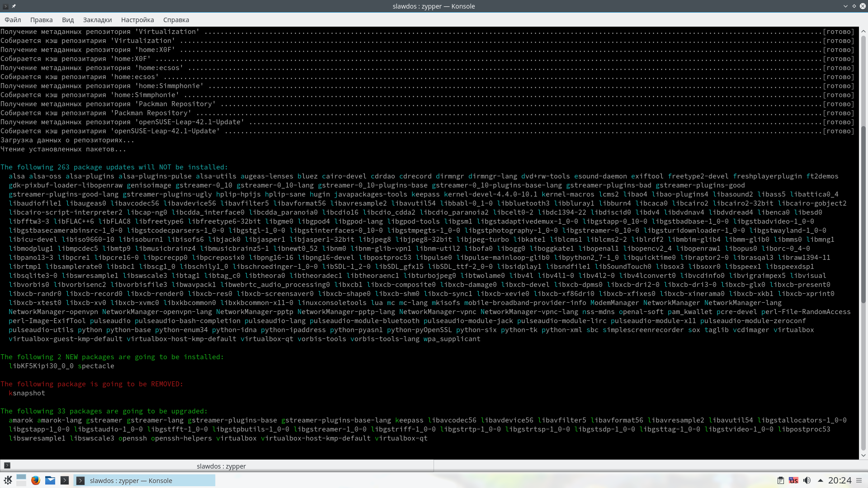Expand the hidden system tray icons arrow
This screenshot has height=488, width=868.
821,480
